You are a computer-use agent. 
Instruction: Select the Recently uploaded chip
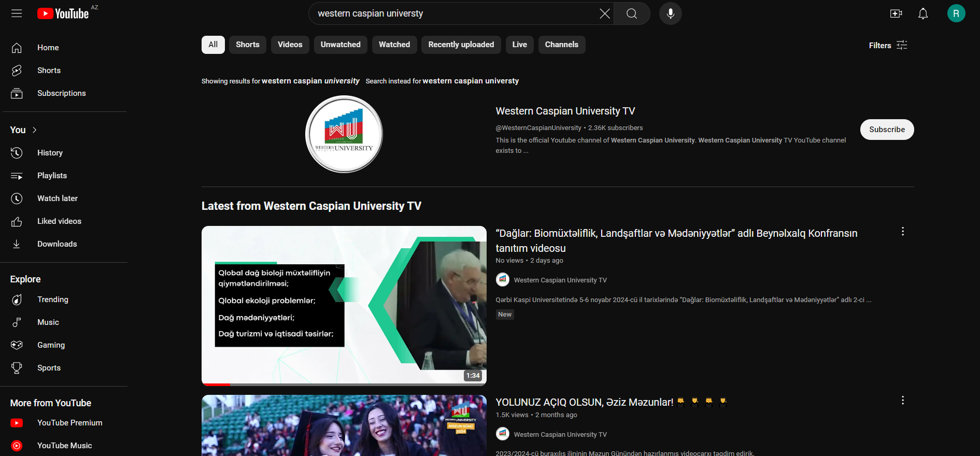tap(461, 45)
